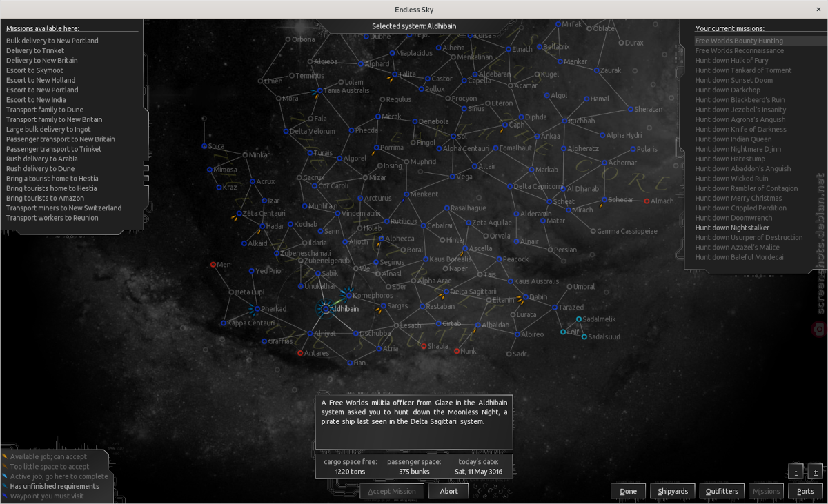Select the cyan Sadalsuud system node
The width and height of the screenshot is (828, 504).
[x=584, y=336]
